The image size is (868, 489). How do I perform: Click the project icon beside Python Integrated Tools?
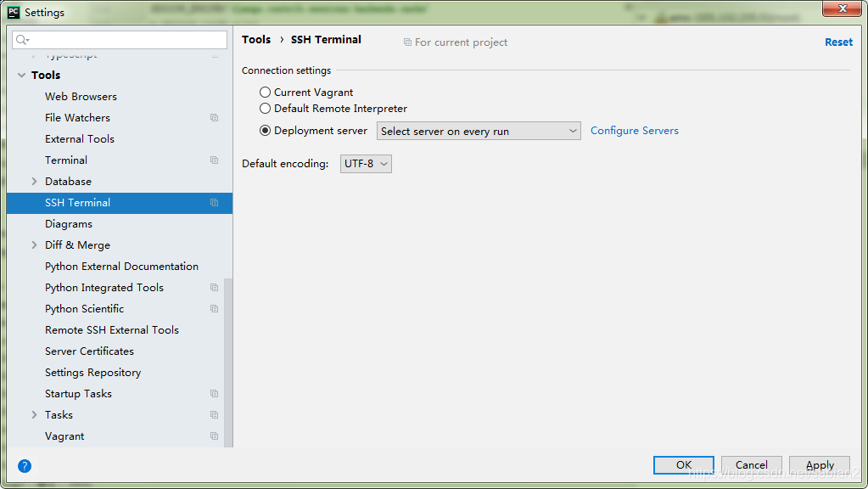pos(214,288)
